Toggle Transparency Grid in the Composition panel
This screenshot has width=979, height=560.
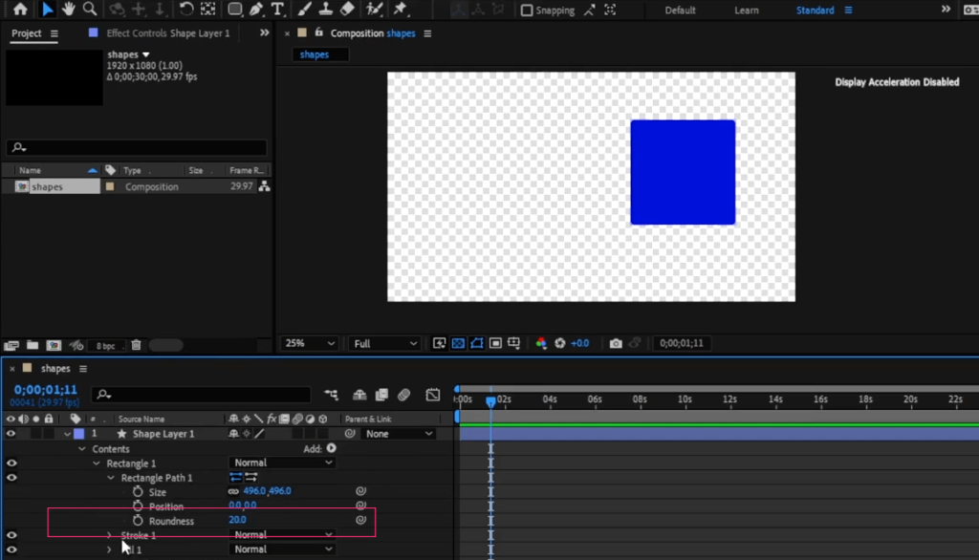tap(459, 343)
